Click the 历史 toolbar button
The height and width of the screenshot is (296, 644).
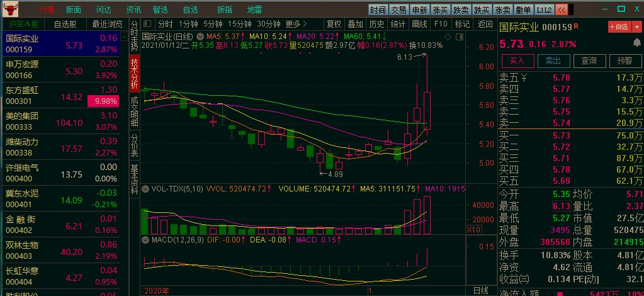tap(376, 24)
